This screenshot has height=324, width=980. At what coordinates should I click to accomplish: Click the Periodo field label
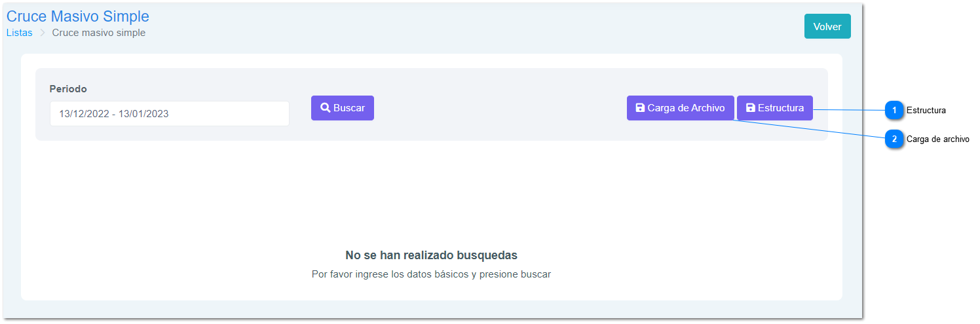pos(68,89)
